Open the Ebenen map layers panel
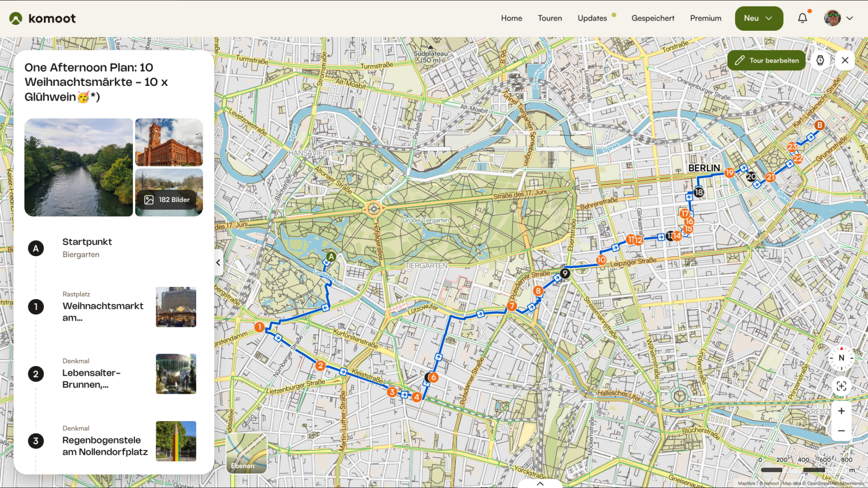Image resolution: width=868 pixels, height=488 pixels. [x=246, y=454]
